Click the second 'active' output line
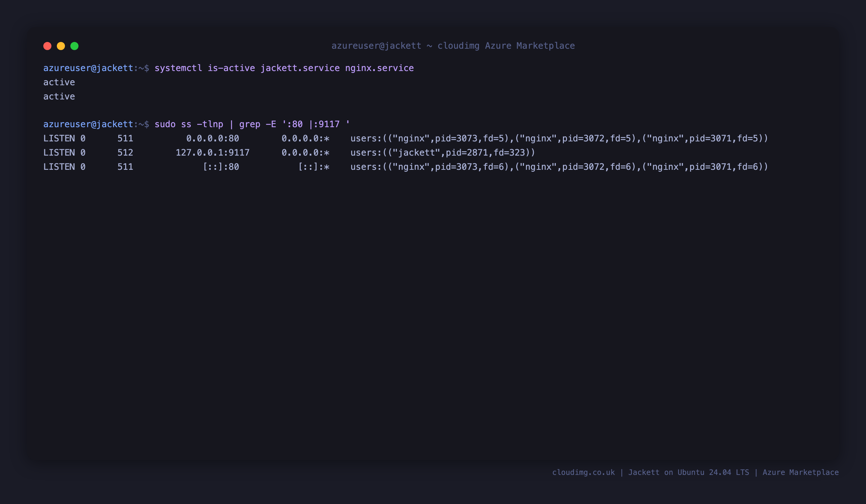Viewport: 866px width, 504px height. coord(59,96)
